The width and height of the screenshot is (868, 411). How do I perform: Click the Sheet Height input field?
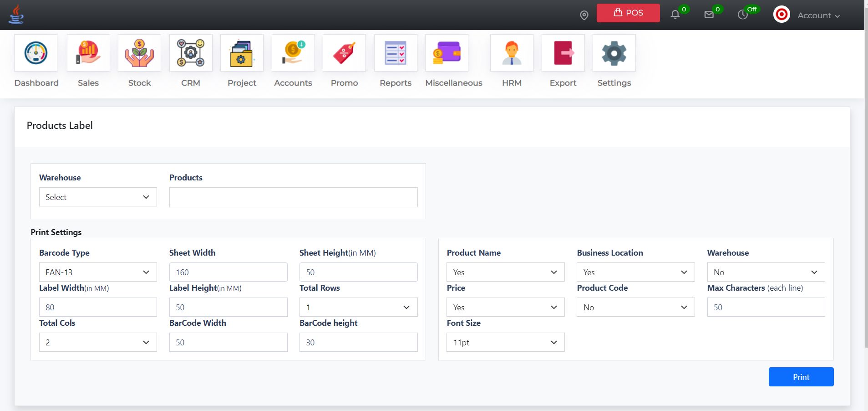click(x=358, y=272)
